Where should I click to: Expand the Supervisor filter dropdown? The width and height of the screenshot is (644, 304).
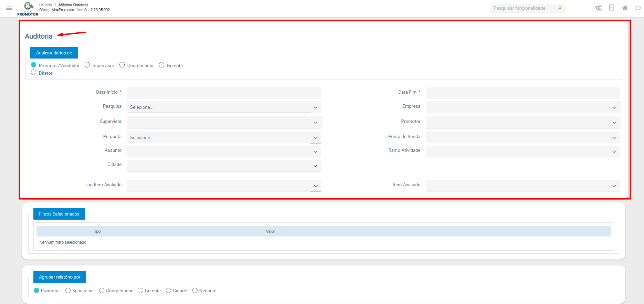pos(224,122)
